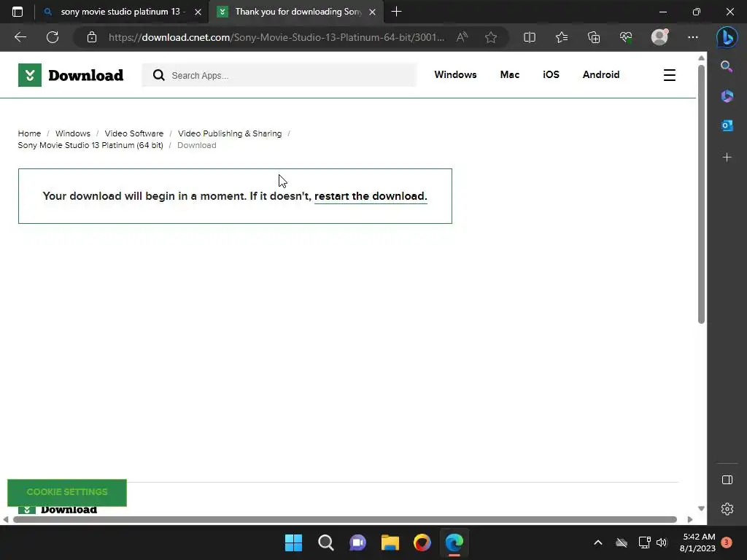Open Microsoft 365 sidebar icon
The width and height of the screenshot is (747, 560).
coord(727,96)
